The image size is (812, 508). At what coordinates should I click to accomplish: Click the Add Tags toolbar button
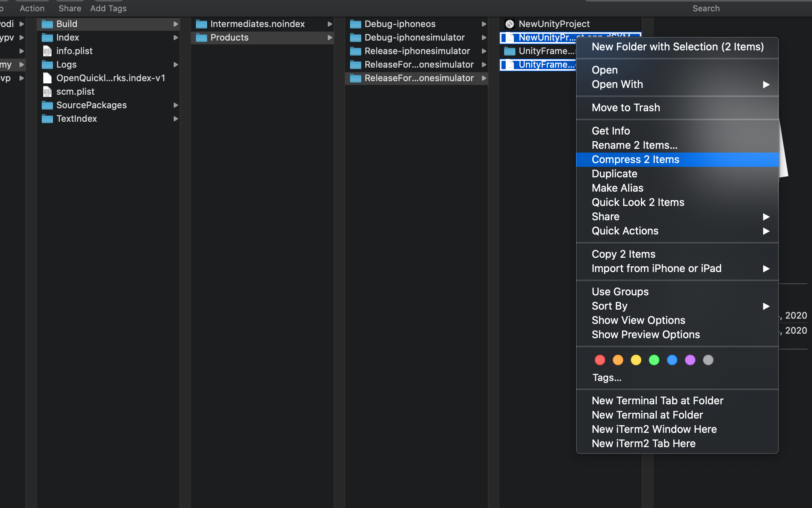(108, 8)
